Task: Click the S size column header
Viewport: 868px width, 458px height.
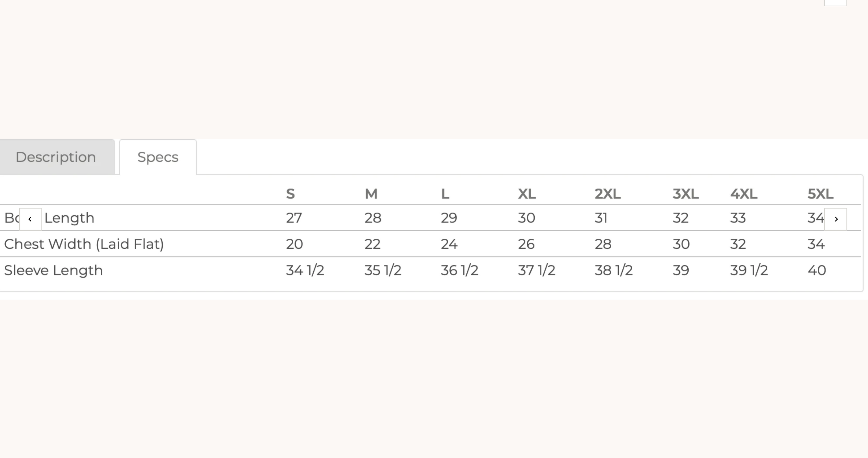Action: 290,194
